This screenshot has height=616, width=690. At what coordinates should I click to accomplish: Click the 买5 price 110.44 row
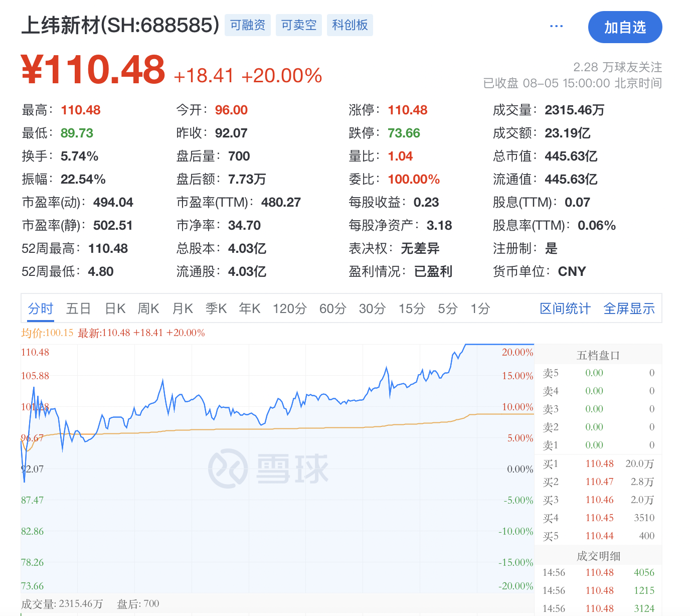pyautogui.click(x=598, y=536)
